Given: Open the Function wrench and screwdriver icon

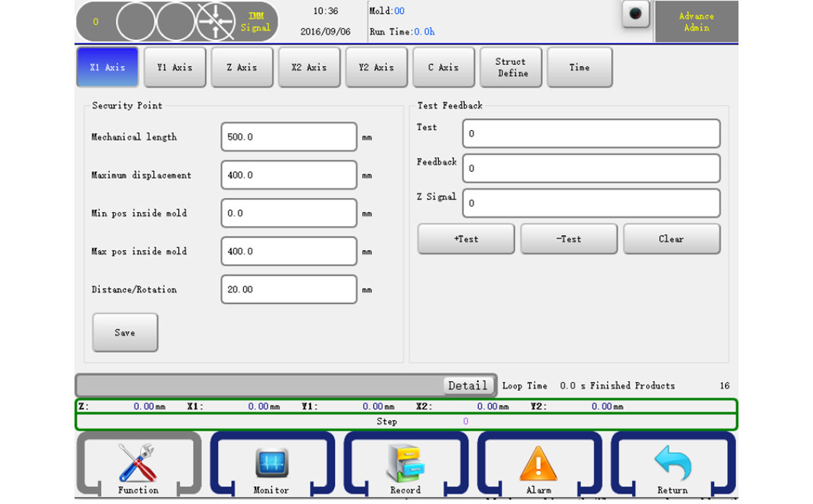Looking at the screenshot, I should (138, 463).
